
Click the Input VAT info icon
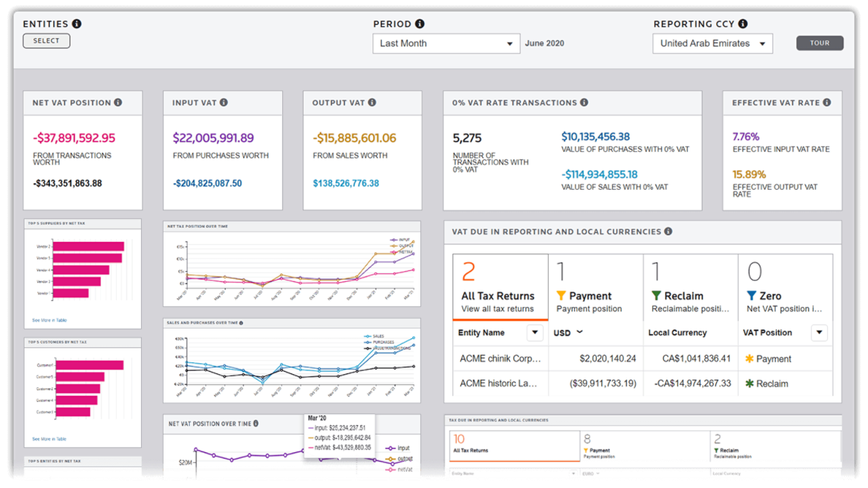224,102
